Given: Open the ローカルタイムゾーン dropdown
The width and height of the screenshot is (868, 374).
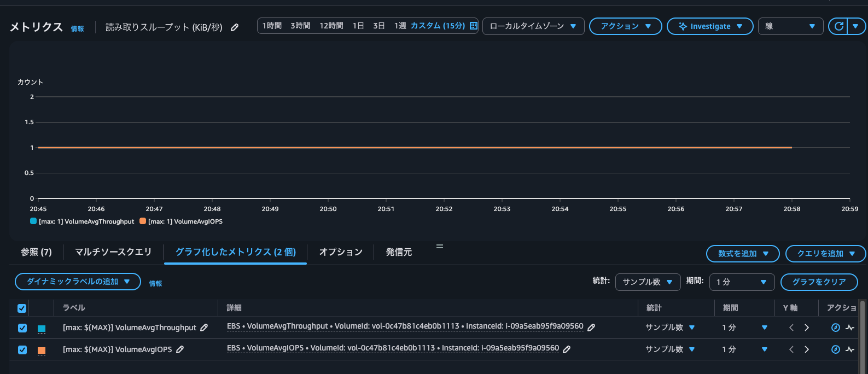Looking at the screenshot, I should coord(533,26).
